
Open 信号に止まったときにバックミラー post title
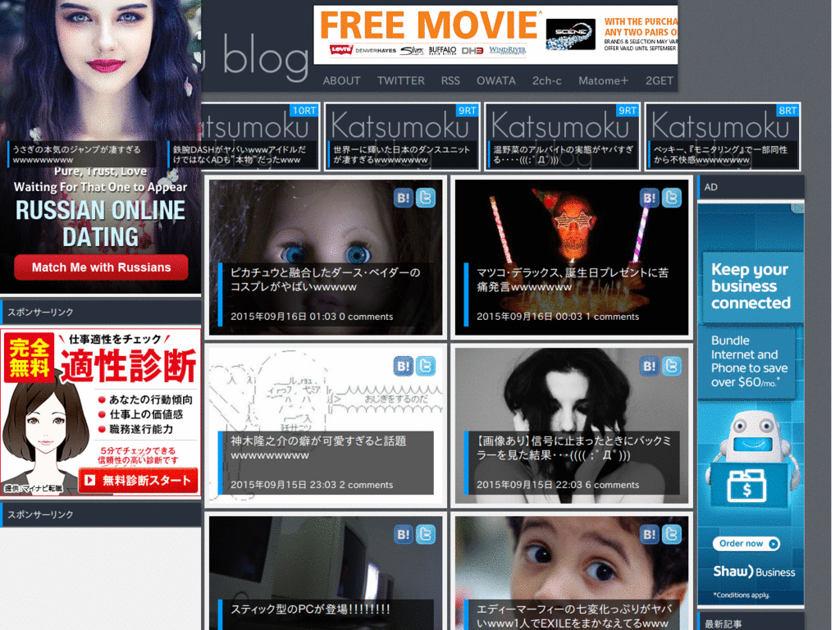[x=573, y=448]
